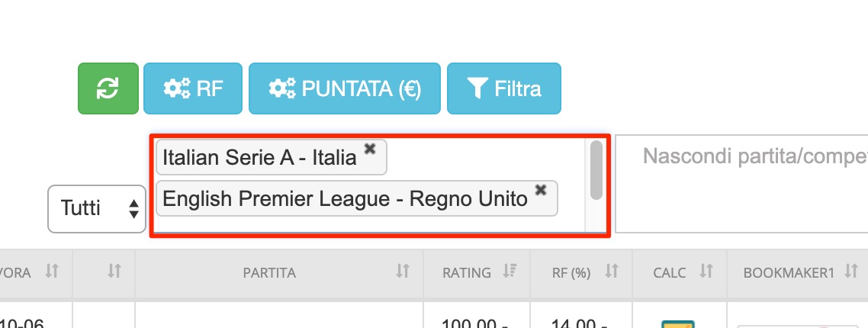Open the Tutti dropdown
The width and height of the screenshot is (868, 328).
pyautogui.click(x=97, y=209)
